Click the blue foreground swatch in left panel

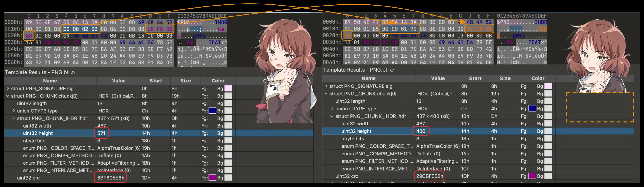pos(212,111)
